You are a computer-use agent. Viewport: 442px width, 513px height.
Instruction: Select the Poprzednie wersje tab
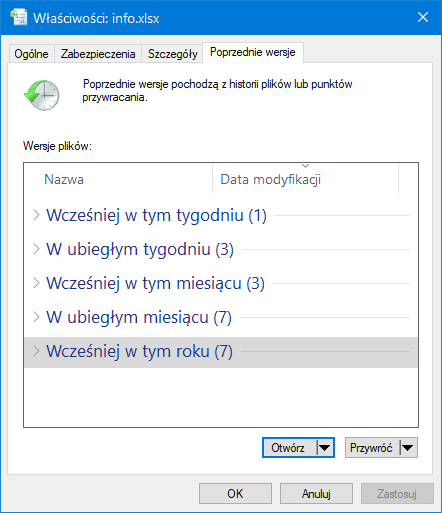(253, 52)
